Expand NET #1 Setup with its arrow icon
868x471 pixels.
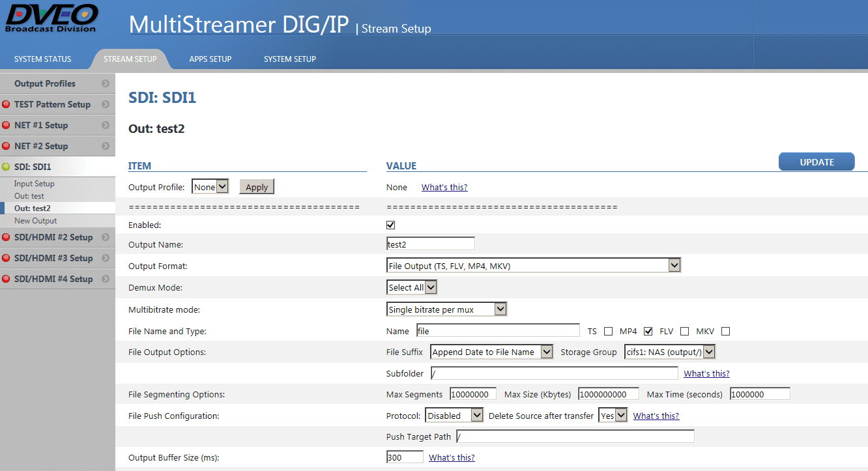tap(106, 125)
